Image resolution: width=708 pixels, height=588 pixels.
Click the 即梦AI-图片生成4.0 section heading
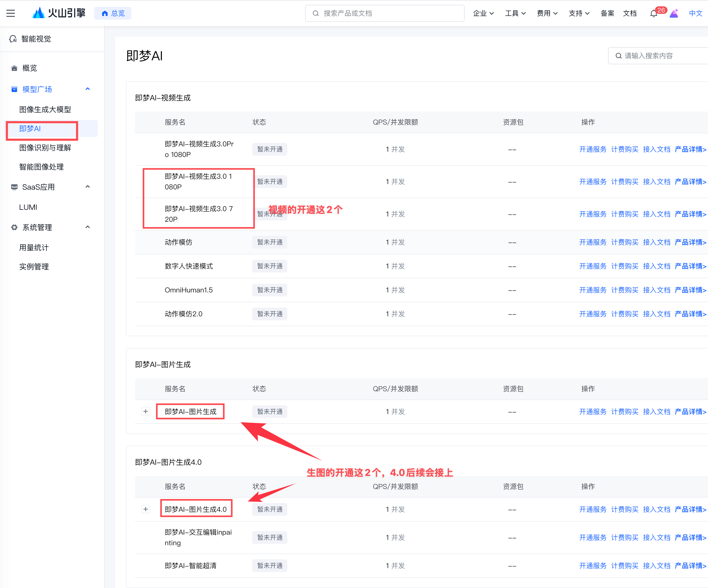click(168, 462)
